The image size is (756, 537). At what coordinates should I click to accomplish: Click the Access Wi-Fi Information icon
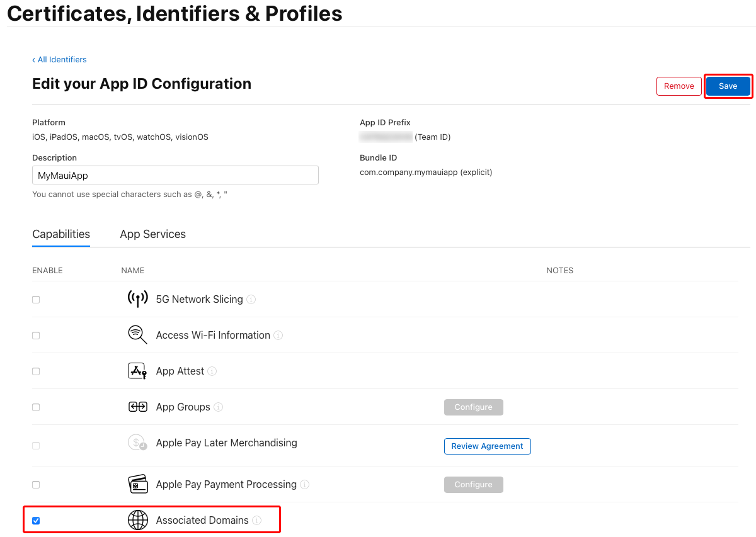tap(137, 335)
